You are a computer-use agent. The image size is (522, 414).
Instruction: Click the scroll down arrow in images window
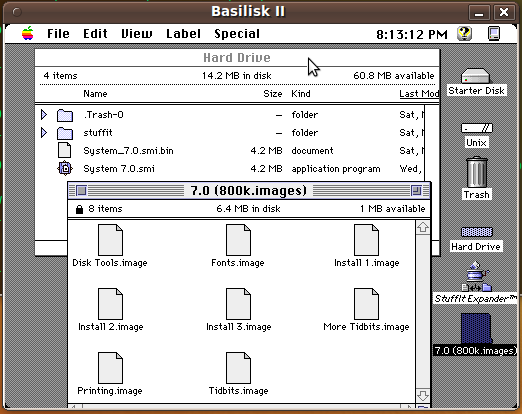pyautogui.click(x=423, y=396)
